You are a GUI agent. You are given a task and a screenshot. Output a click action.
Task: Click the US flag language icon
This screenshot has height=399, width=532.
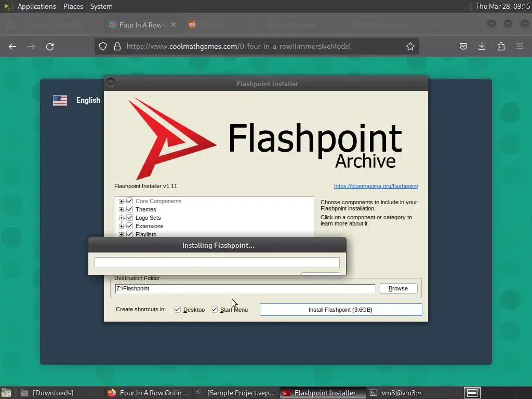click(x=60, y=100)
